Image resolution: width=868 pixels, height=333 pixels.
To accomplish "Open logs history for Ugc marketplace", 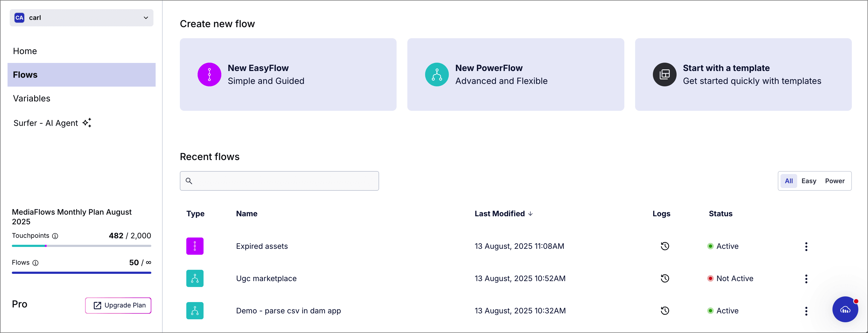I will click(664, 278).
